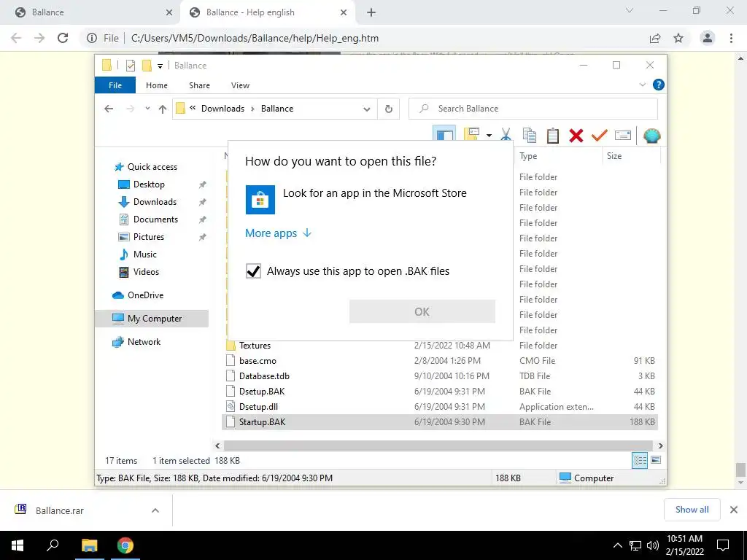Screen dimensions: 747x560
Task: Click the Explorer refresh button
Action: (x=389, y=109)
